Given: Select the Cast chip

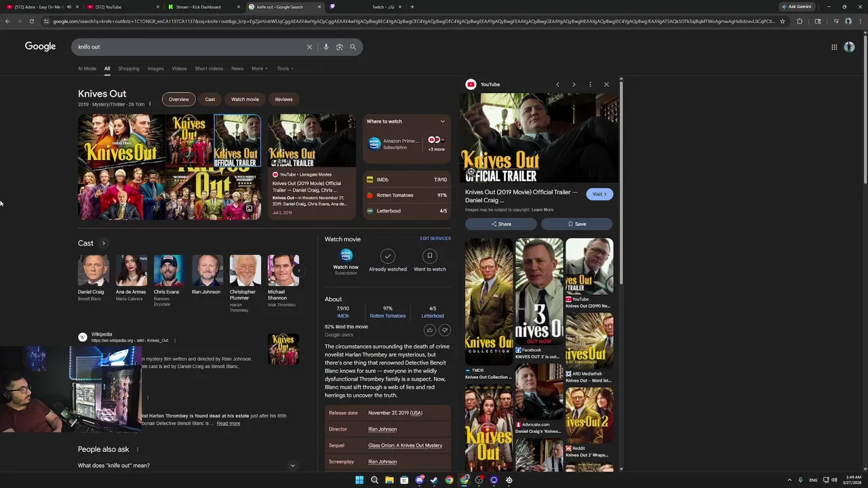Looking at the screenshot, I should click(x=210, y=100).
